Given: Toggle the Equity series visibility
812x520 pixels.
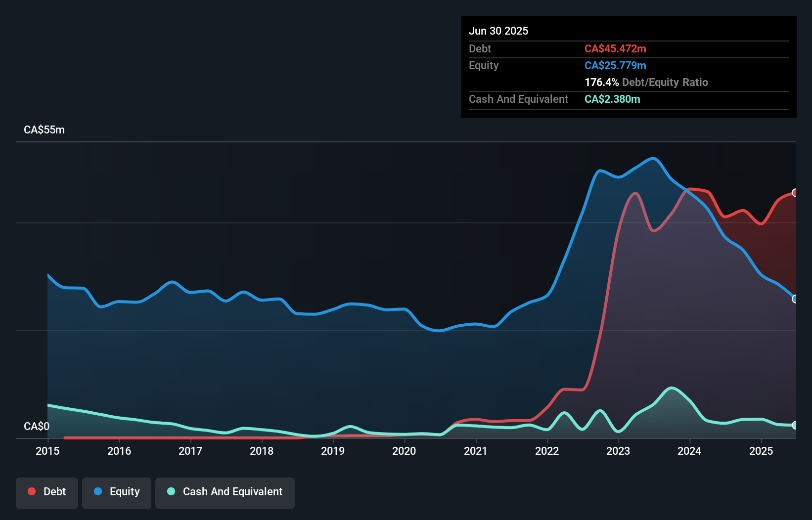Looking at the screenshot, I should 116,491.
